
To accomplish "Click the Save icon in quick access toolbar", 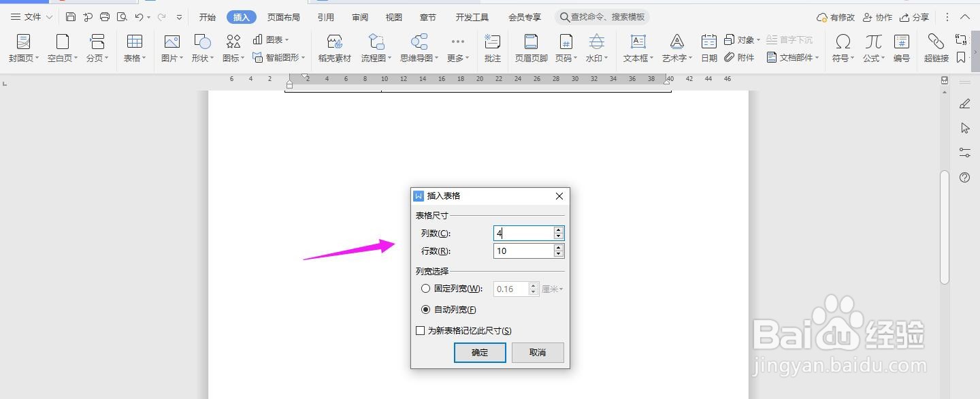I will tap(71, 17).
